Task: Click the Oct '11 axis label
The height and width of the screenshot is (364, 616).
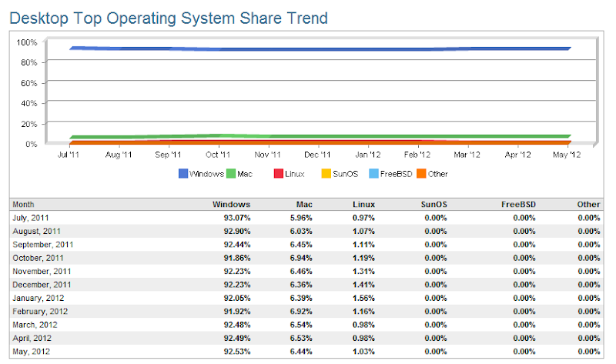Action: (219, 155)
